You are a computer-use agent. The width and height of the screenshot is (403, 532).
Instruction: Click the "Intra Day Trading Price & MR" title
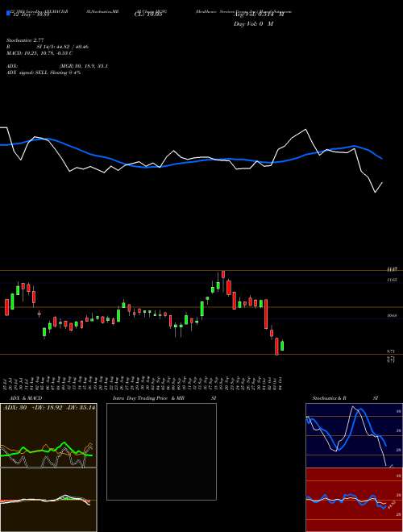(x=149, y=398)
